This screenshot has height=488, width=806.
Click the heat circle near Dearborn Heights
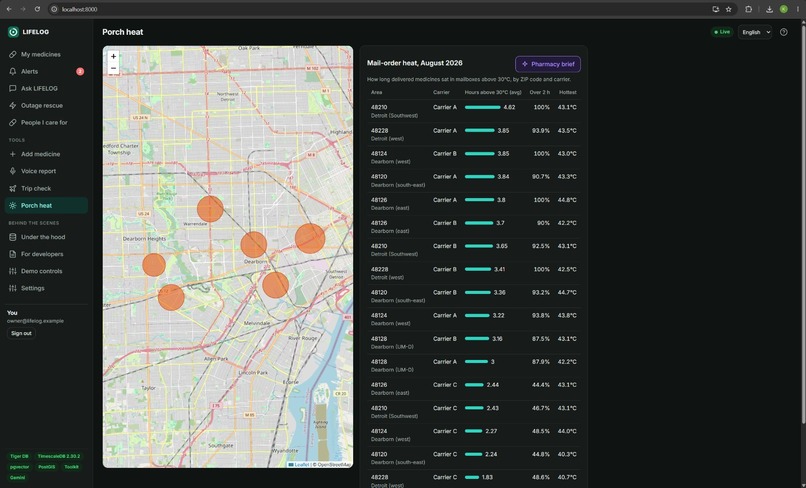point(154,265)
